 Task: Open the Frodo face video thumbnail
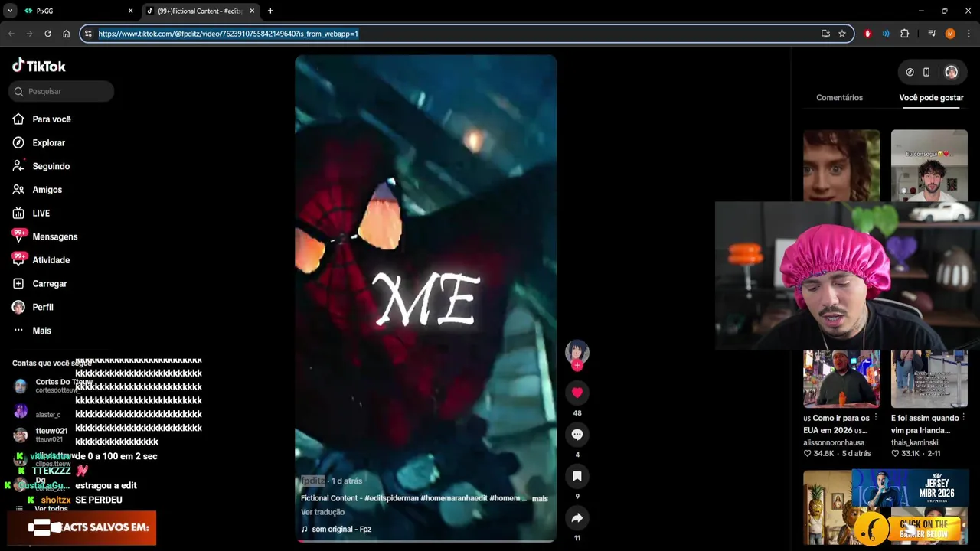pos(841,165)
